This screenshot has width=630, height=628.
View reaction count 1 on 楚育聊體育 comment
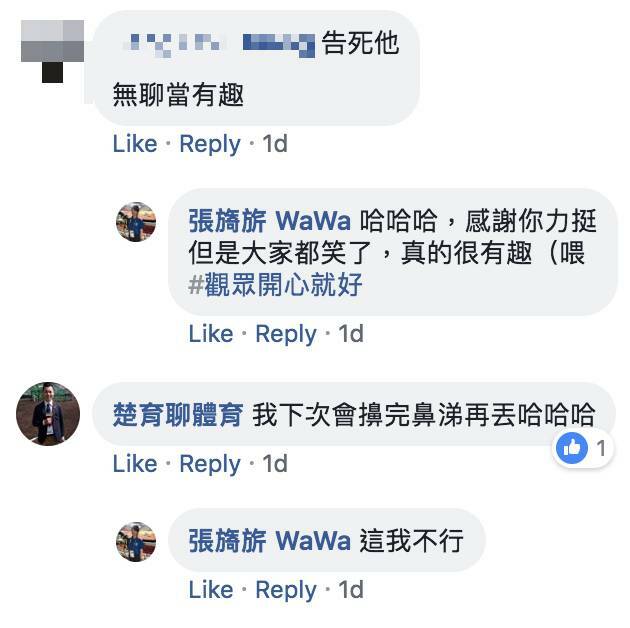(601, 448)
